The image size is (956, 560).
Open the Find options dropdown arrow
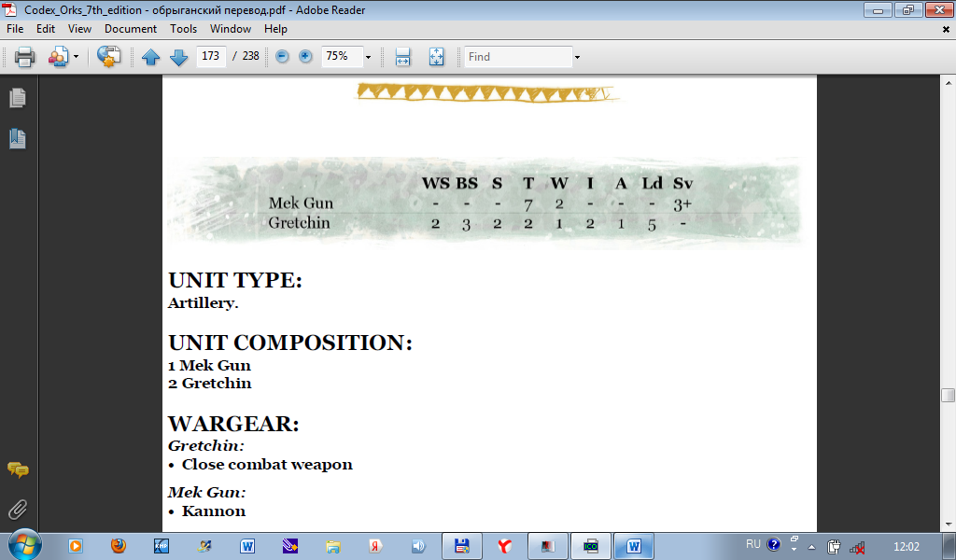click(577, 57)
